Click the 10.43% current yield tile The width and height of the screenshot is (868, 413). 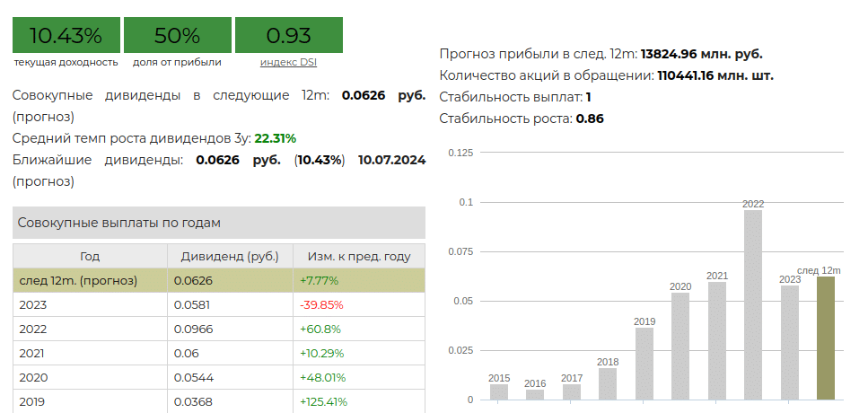click(66, 36)
